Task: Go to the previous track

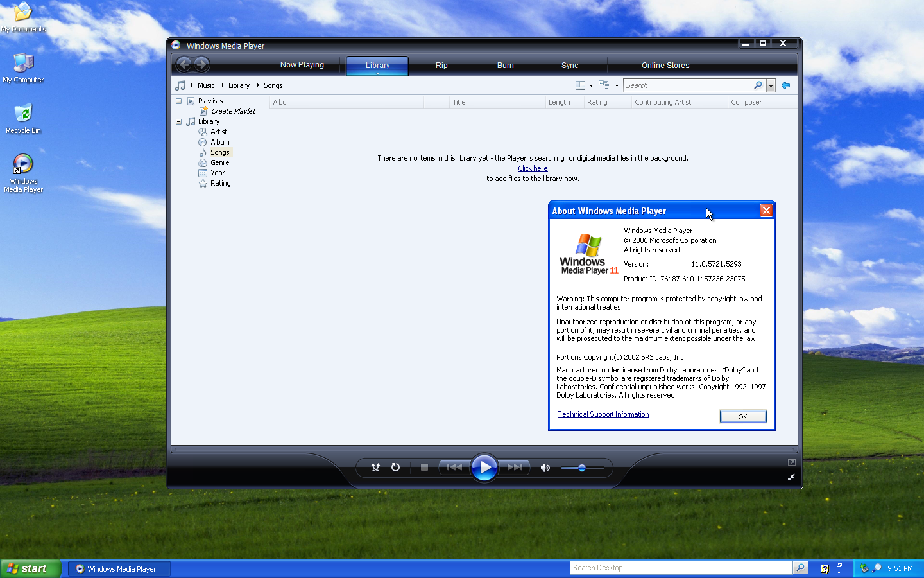Action: tap(454, 468)
